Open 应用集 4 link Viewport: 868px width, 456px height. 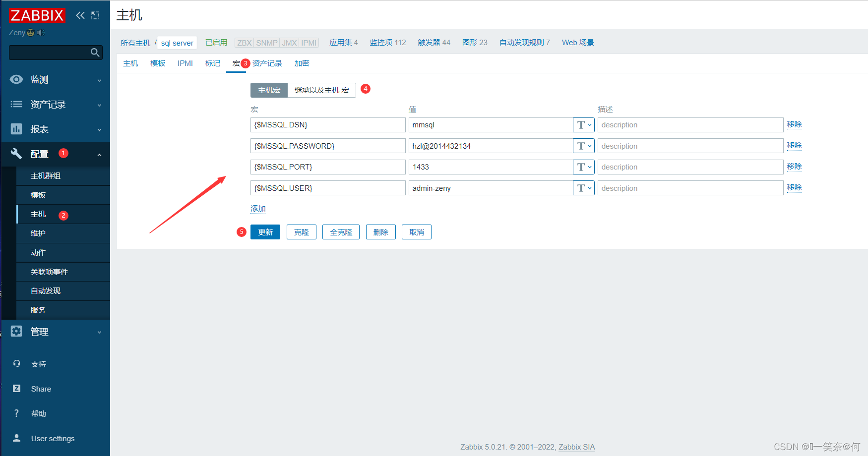point(344,43)
